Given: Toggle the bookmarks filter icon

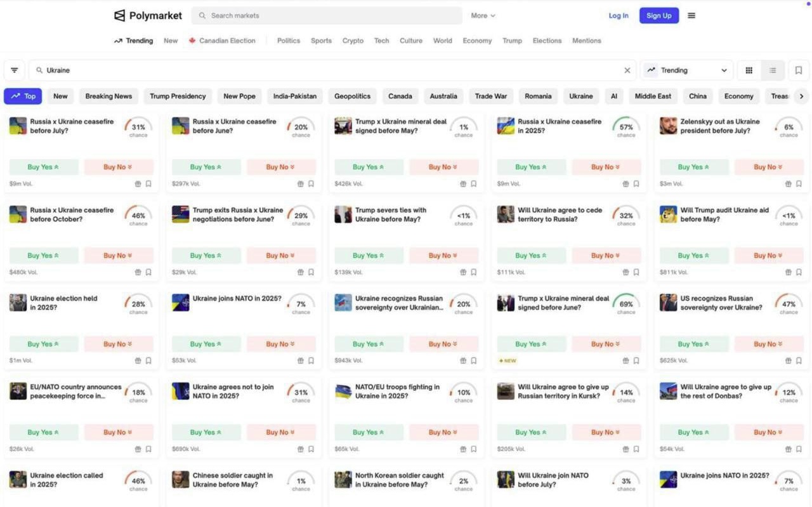Looking at the screenshot, I should click(x=799, y=70).
